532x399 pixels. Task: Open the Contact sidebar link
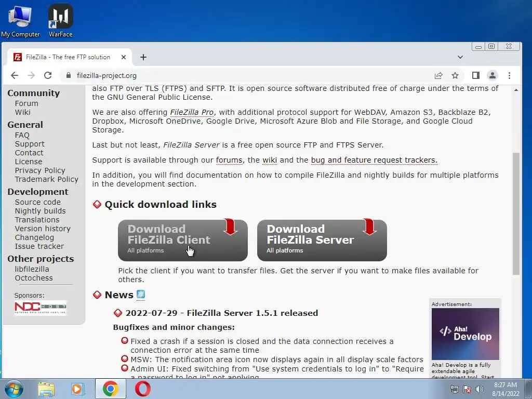[29, 153]
